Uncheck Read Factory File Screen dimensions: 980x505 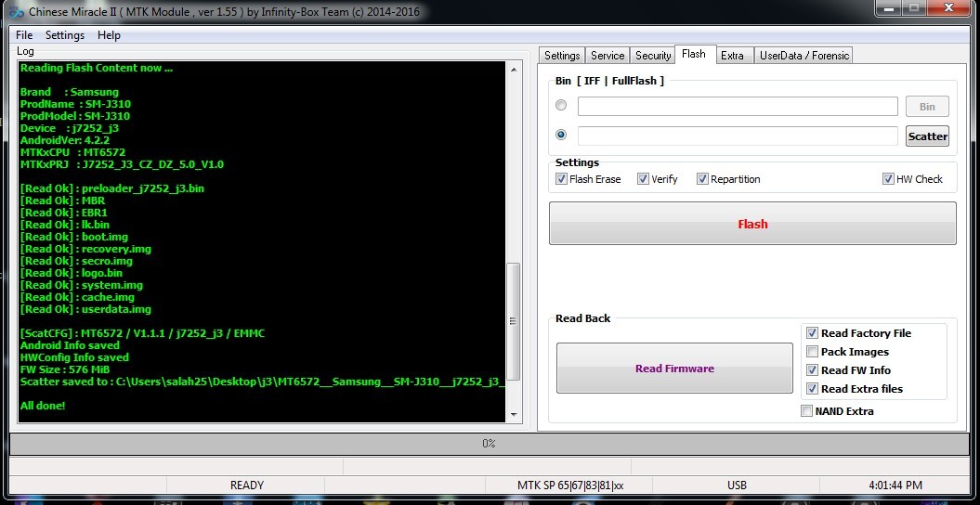812,333
